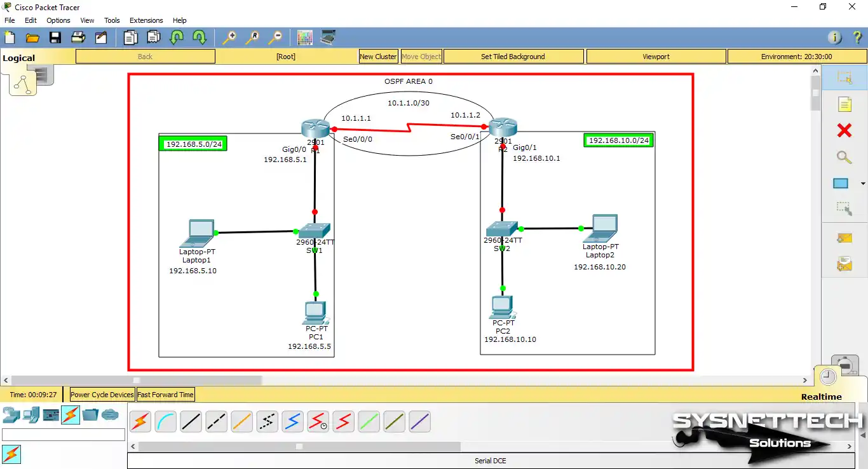Open the Options menu
The height and width of the screenshot is (469, 868).
(58, 20)
